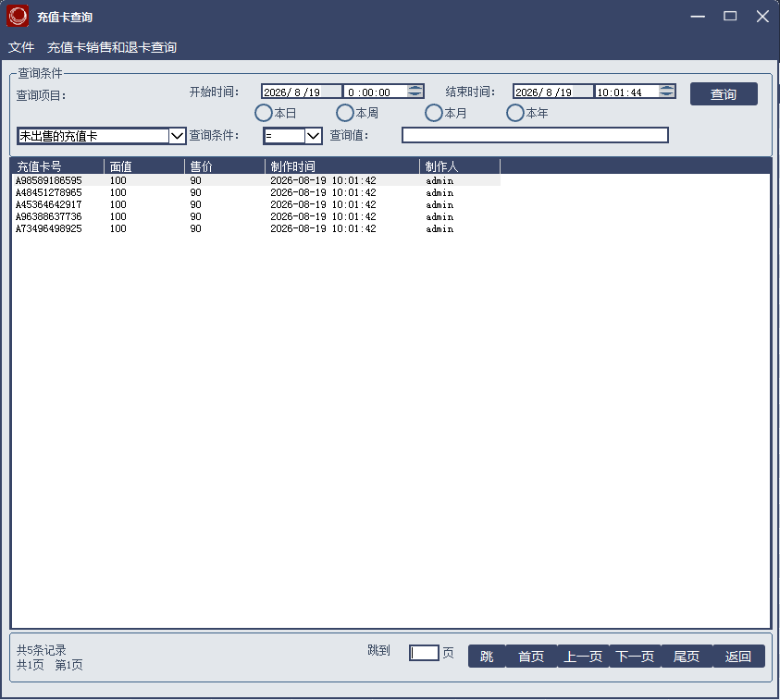
Task: Click the end time field 10:01:44
Action: tap(626, 92)
